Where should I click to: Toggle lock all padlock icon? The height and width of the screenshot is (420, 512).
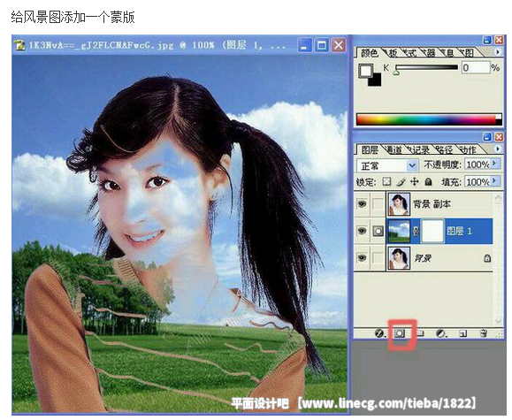point(428,181)
